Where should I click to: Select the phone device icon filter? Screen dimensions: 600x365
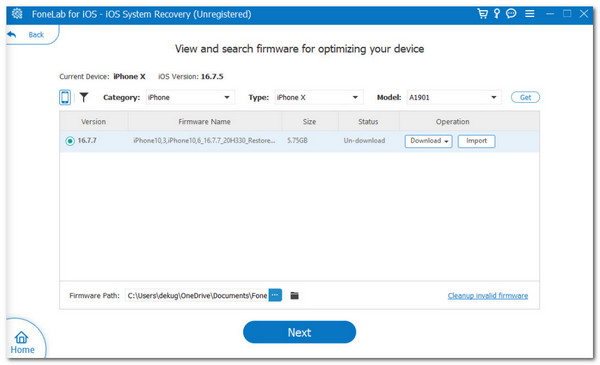click(65, 97)
